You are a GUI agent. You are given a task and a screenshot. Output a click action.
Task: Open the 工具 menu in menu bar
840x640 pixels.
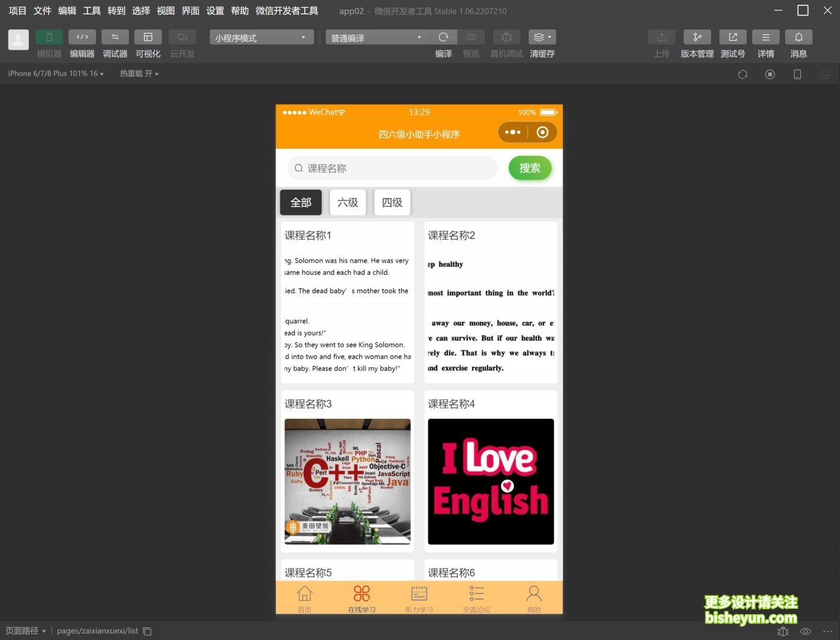(92, 11)
